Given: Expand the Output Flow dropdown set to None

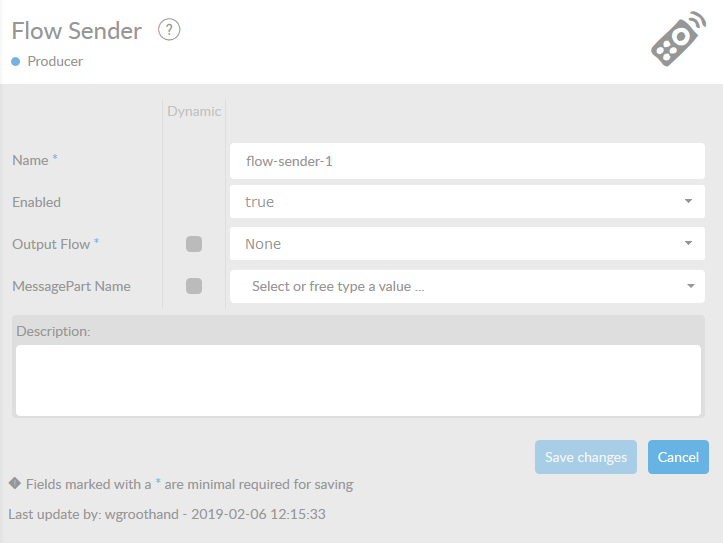Looking at the screenshot, I should [467, 244].
